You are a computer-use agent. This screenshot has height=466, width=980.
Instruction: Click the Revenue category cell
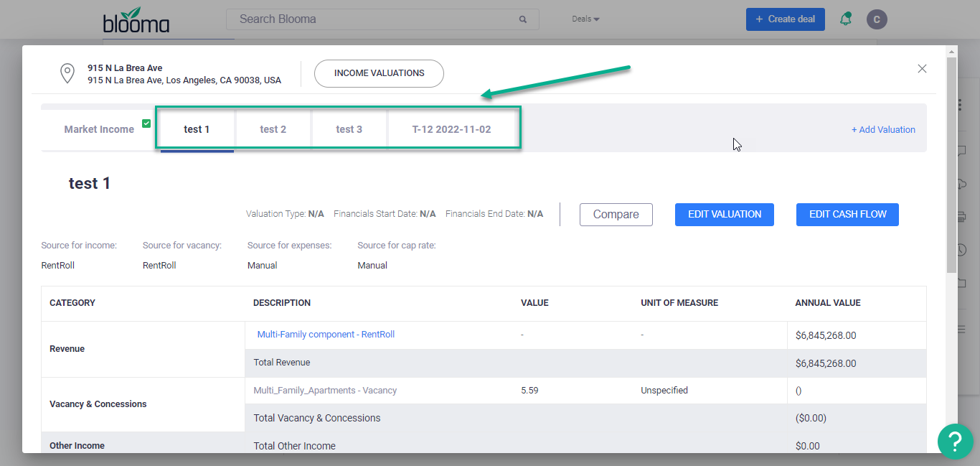143,349
